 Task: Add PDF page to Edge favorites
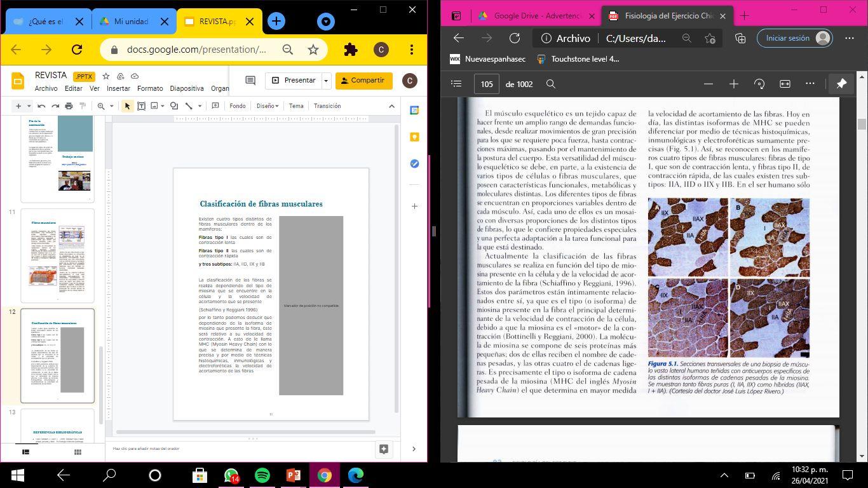coord(710,38)
